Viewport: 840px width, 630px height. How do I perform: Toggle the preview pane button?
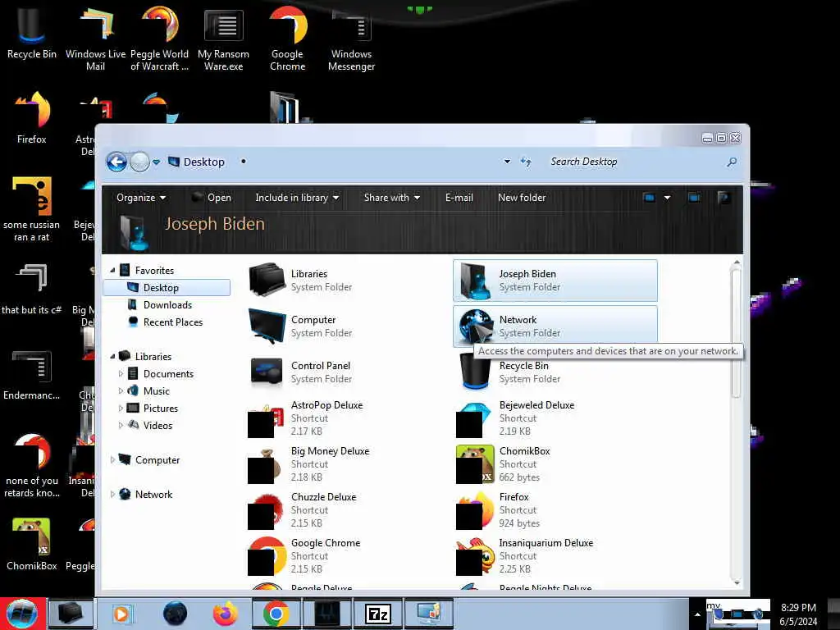(694, 198)
